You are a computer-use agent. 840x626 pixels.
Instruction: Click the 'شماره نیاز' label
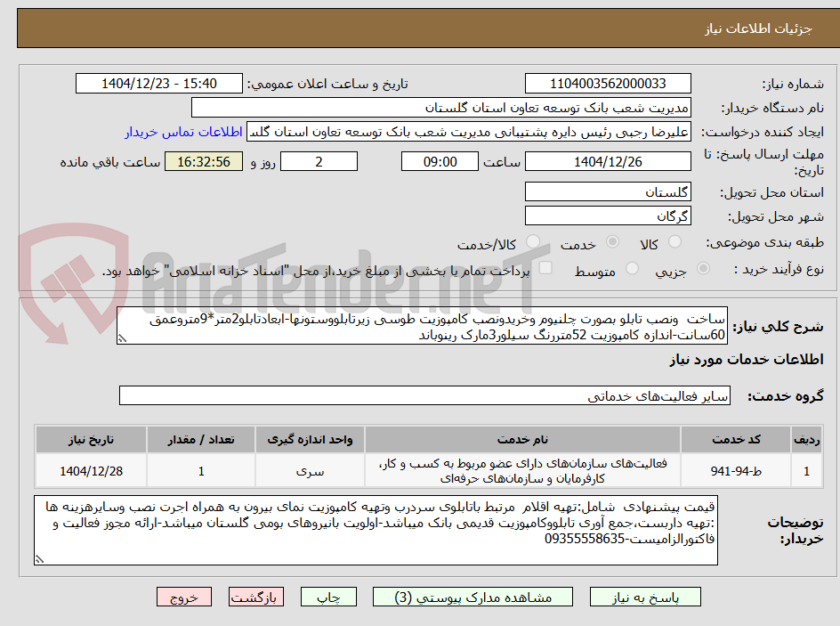click(x=793, y=84)
